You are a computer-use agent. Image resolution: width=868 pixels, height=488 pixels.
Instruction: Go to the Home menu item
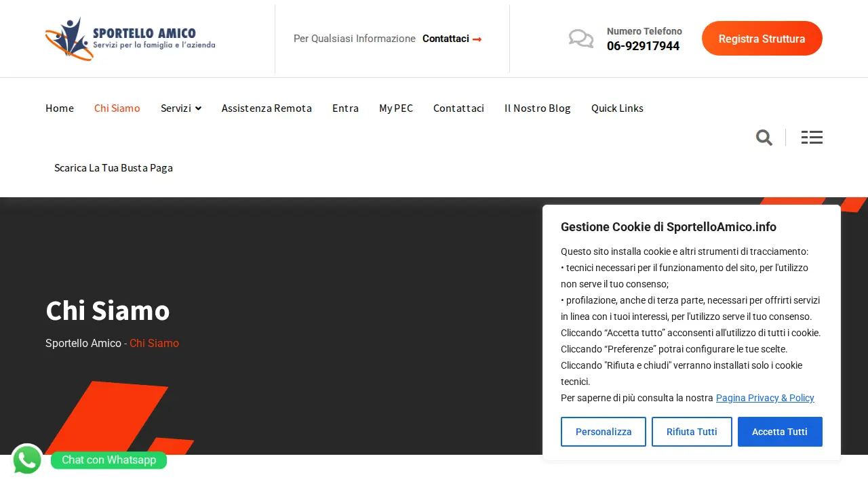click(60, 108)
